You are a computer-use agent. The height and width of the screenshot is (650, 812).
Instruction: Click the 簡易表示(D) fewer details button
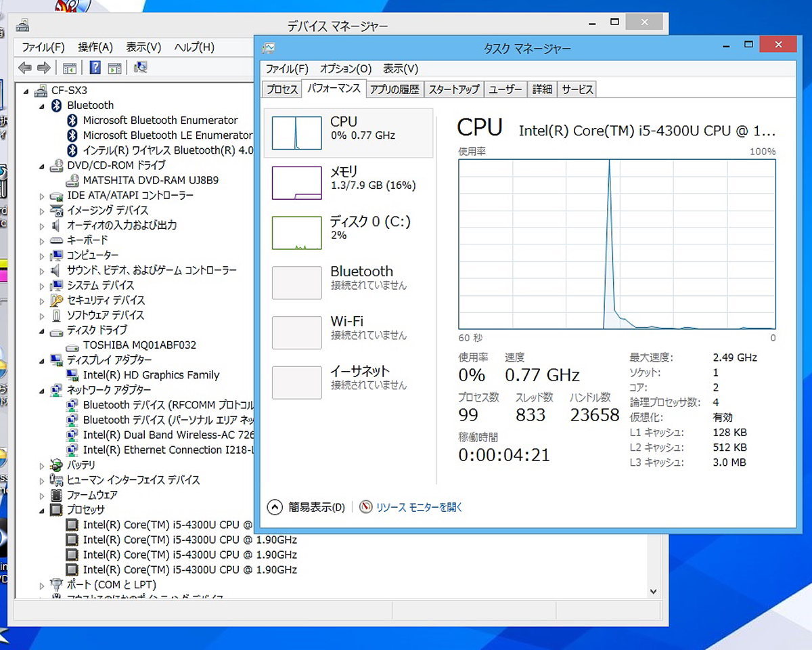pyautogui.click(x=307, y=507)
